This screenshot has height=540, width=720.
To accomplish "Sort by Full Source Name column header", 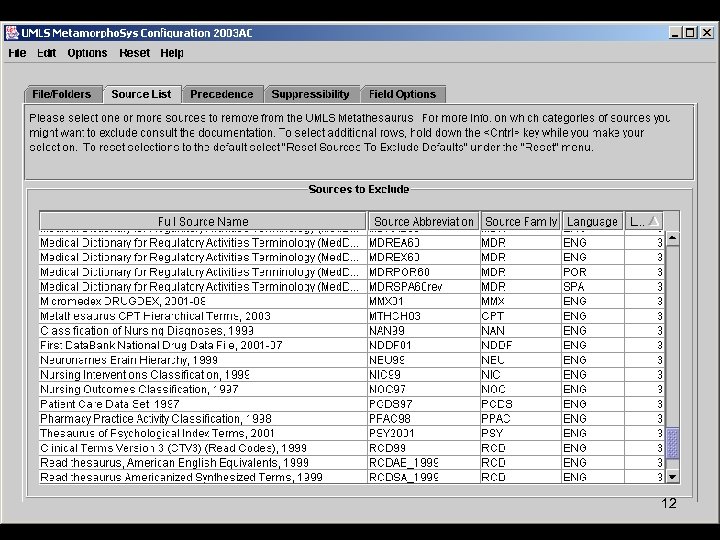I will coord(203,221).
